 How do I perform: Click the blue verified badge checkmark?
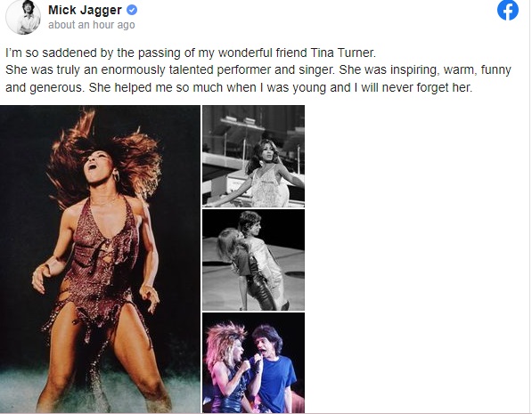[x=132, y=10]
